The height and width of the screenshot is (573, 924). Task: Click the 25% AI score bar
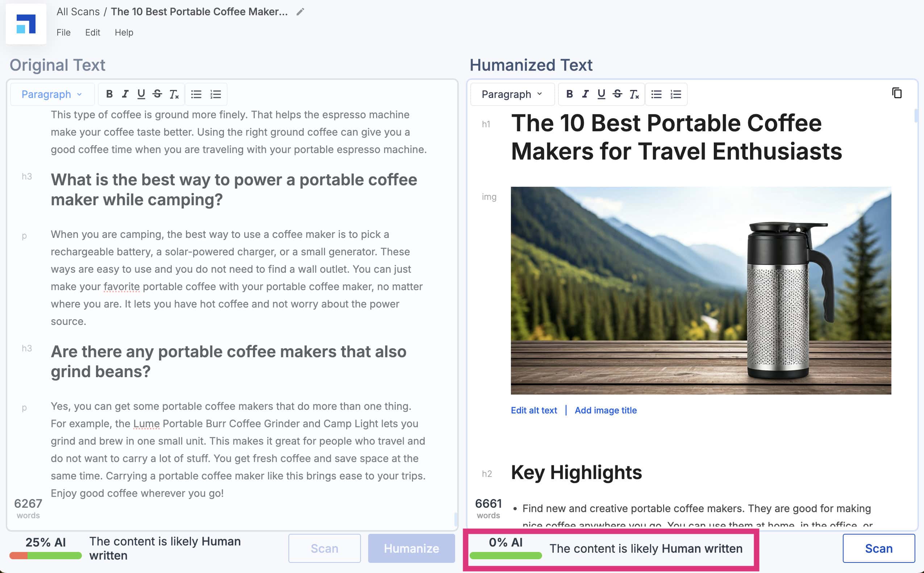[45, 556]
